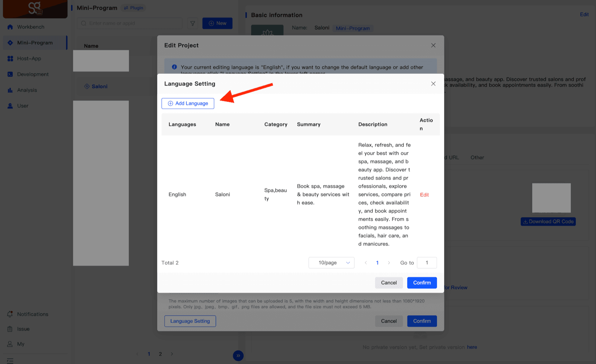Click next arrow in mini-program list pagination
Screen dimensions: 596x364
[172, 354]
